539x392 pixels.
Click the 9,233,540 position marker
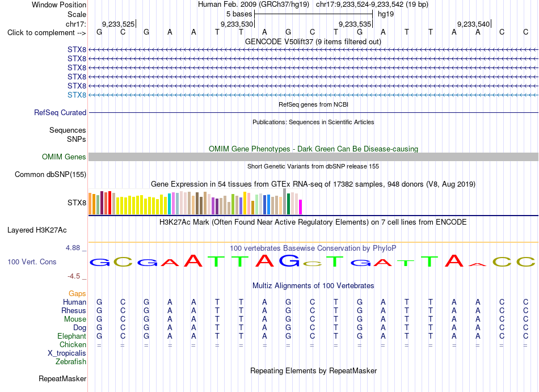[x=473, y=24]
